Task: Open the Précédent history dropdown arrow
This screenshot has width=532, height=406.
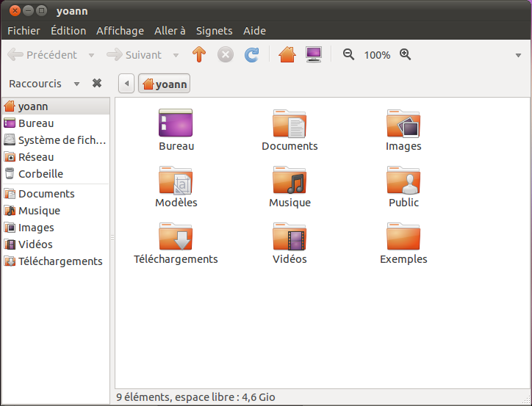Action: [x=91, y=55]
